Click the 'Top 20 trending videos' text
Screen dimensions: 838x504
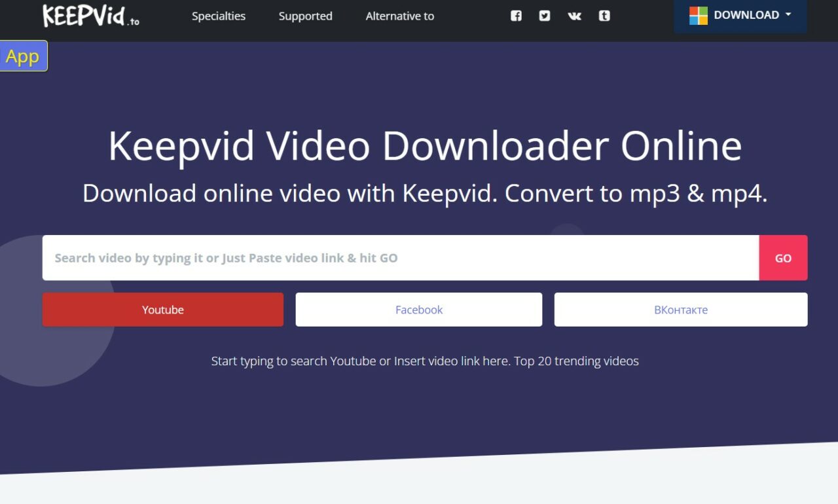tap(576, 361)
